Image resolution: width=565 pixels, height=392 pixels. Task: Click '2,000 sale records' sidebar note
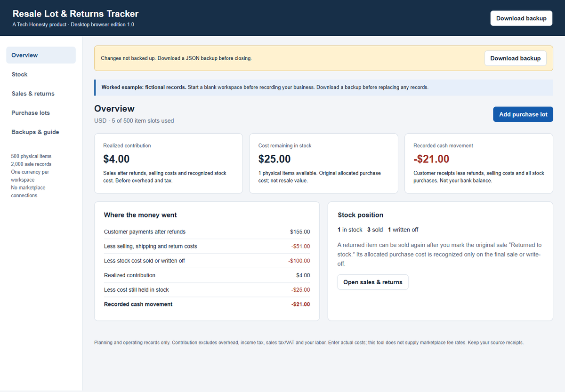pyautogui.click(x=31, y=164)
